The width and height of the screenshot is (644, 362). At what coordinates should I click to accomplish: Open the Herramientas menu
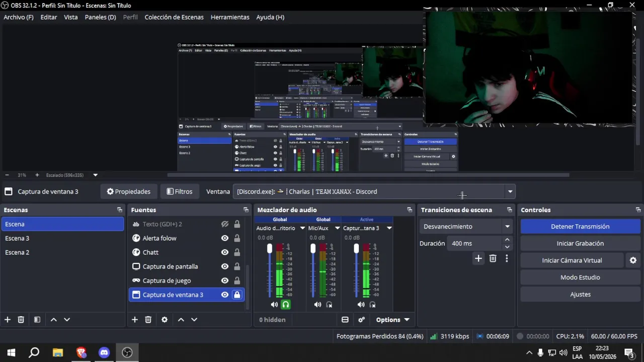[230, 17]
